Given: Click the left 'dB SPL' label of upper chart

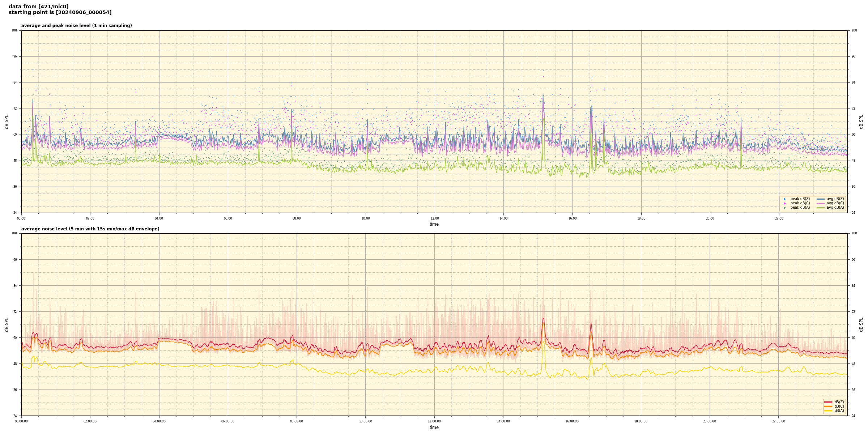Looking at the screenshot, I should click(x=7, y=122).
